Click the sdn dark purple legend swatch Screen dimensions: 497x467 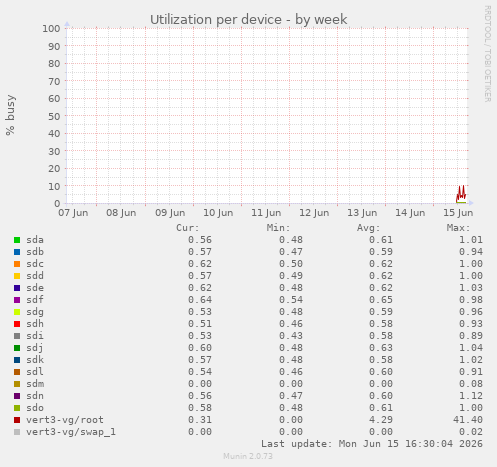tap(17, 396)
